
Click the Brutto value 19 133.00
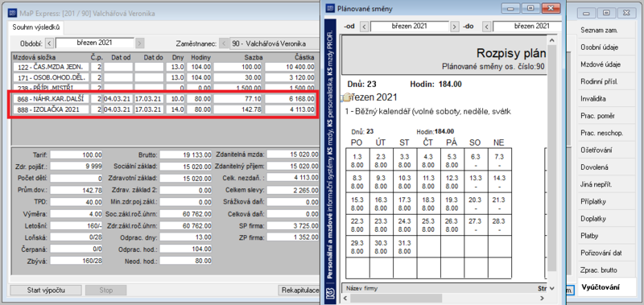186,155
